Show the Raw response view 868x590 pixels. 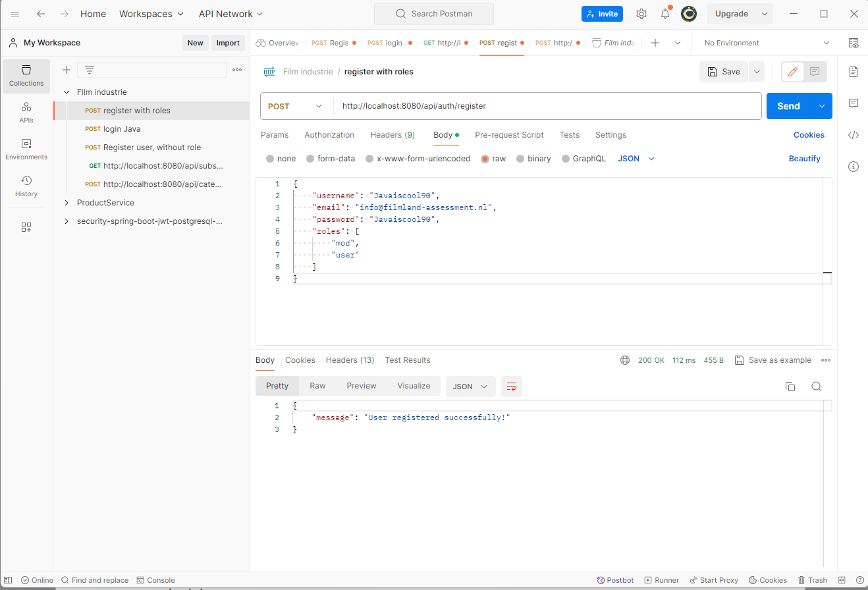[x=317, y=386]
